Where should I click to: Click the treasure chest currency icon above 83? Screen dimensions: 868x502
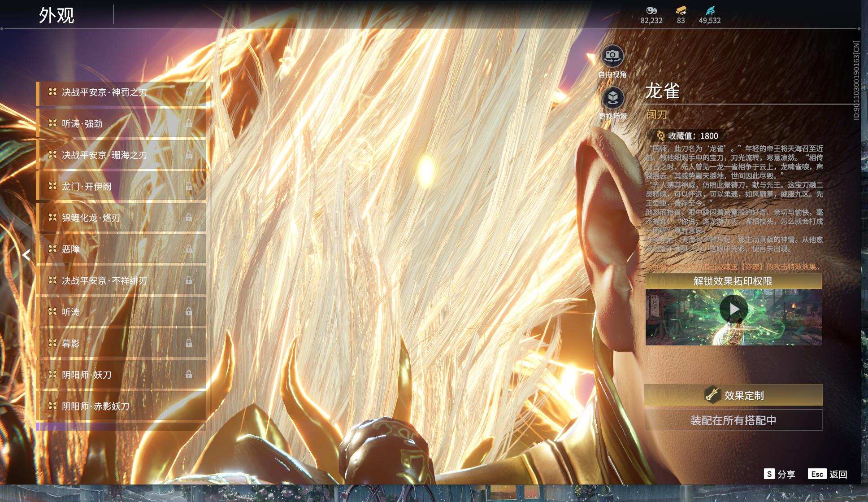point(681,10)
